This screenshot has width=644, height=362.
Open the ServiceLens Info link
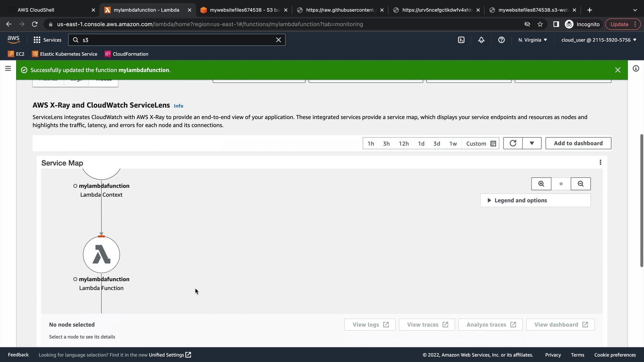[x=178, y=106]
